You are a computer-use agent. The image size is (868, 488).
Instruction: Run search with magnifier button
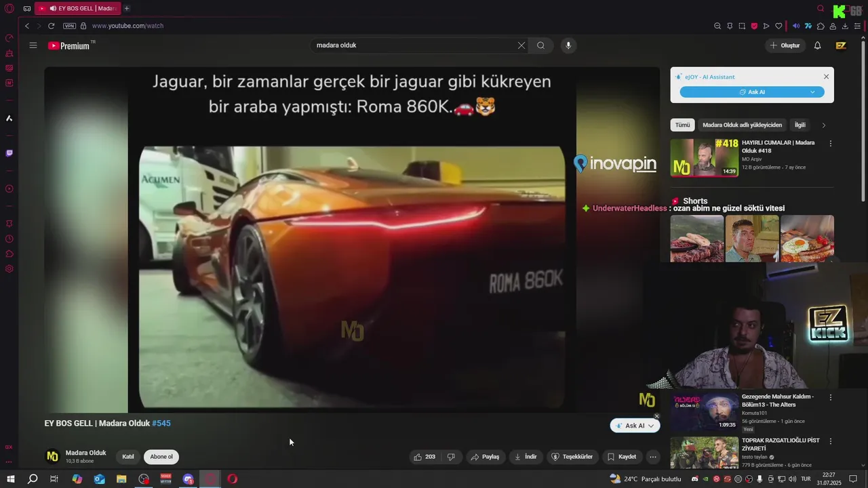[x=540, y=45]
